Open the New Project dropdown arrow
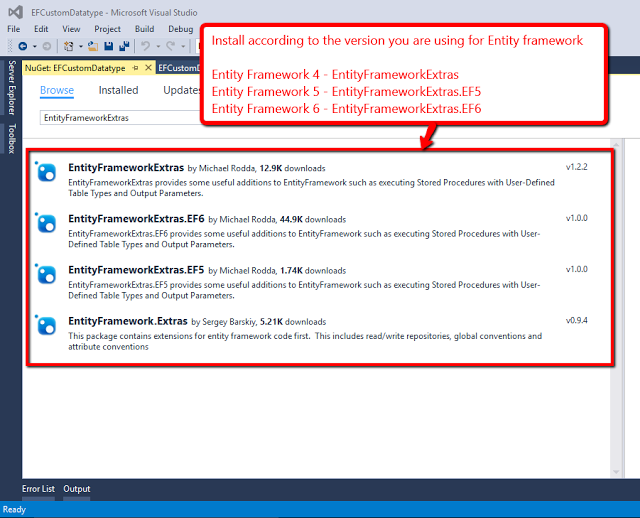The height and width of the screenshot is (518, 640). (80, 47)
